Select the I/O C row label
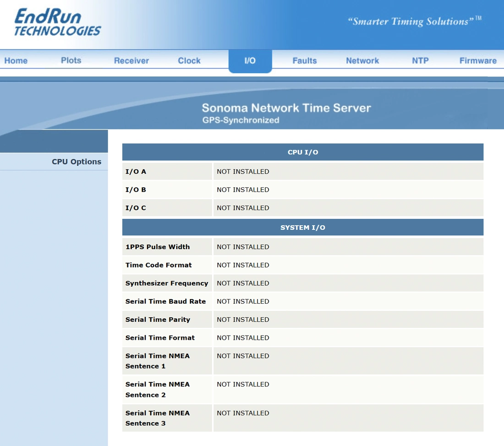This screenshot has height=446, width=504. click(136, 208)
